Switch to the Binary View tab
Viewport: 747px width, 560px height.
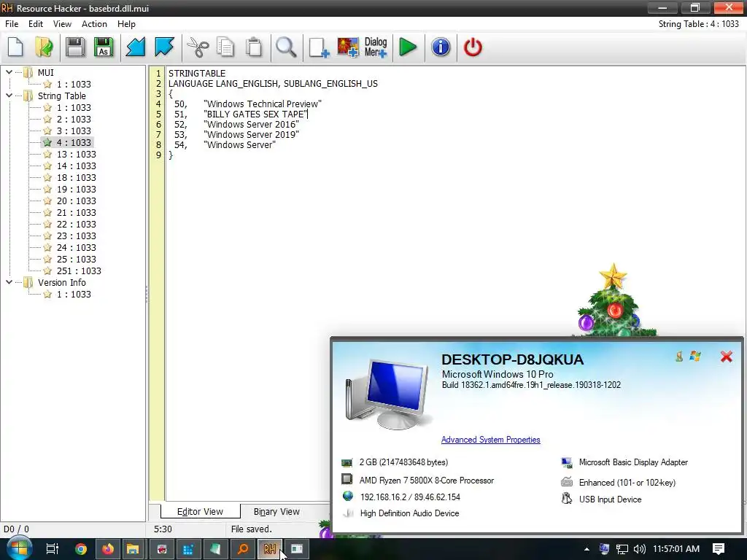(x=276, y=511)
